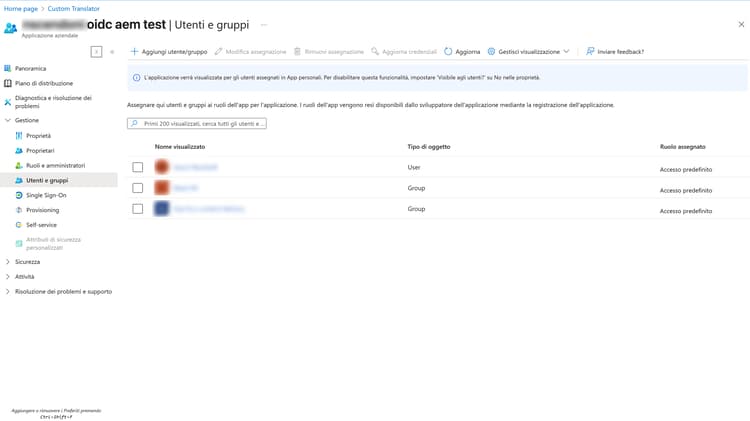Open Piano di distribuzione book icon
The image size is (750, 421).
pos(8,83)
